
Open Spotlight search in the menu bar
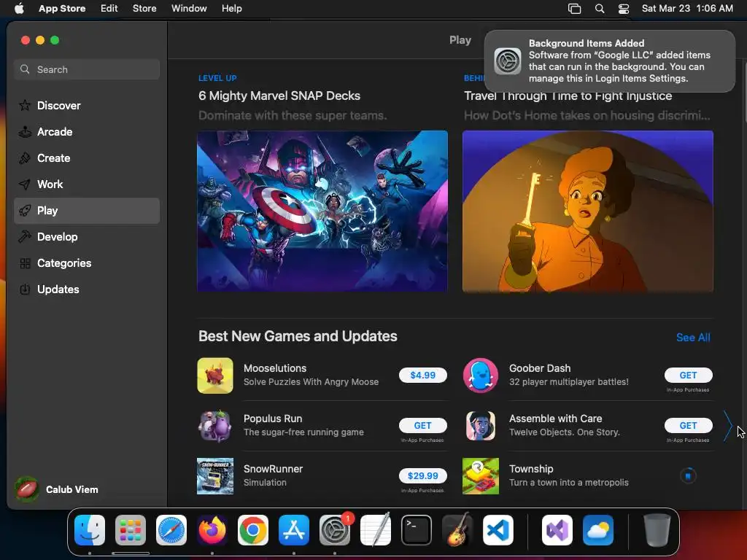click(x=600, y=9)
